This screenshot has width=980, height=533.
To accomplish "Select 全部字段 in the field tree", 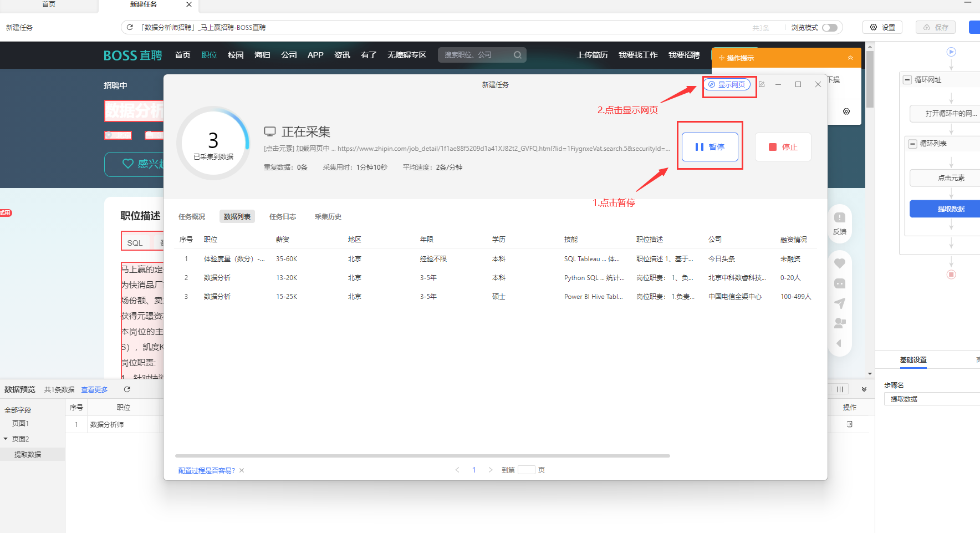I will click(x=18, y=410).
